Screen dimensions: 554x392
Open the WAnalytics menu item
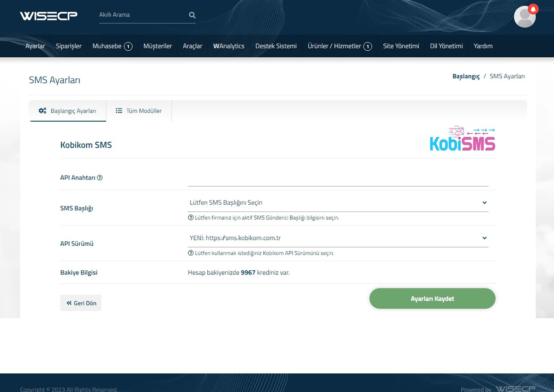click(229, 46)
